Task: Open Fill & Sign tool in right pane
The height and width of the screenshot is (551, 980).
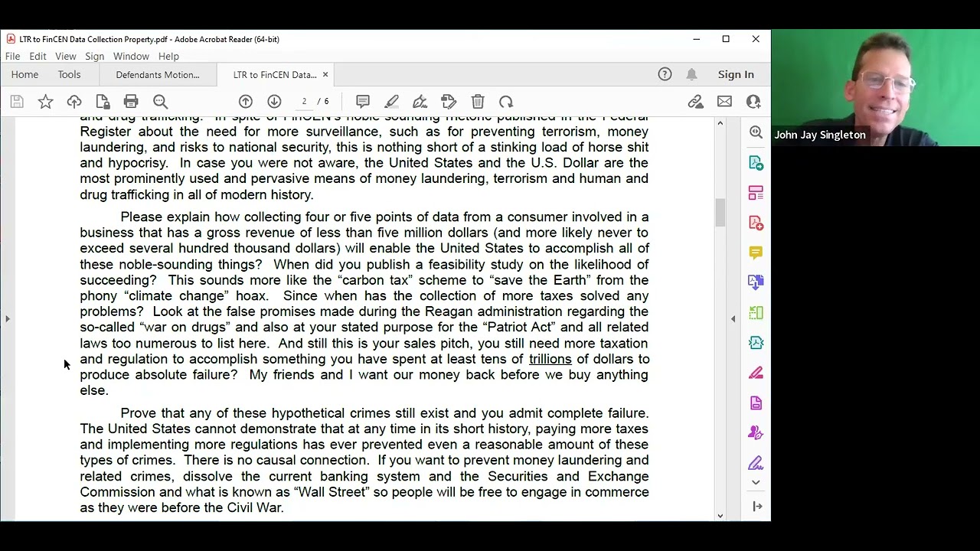Action: coord(756,463)
